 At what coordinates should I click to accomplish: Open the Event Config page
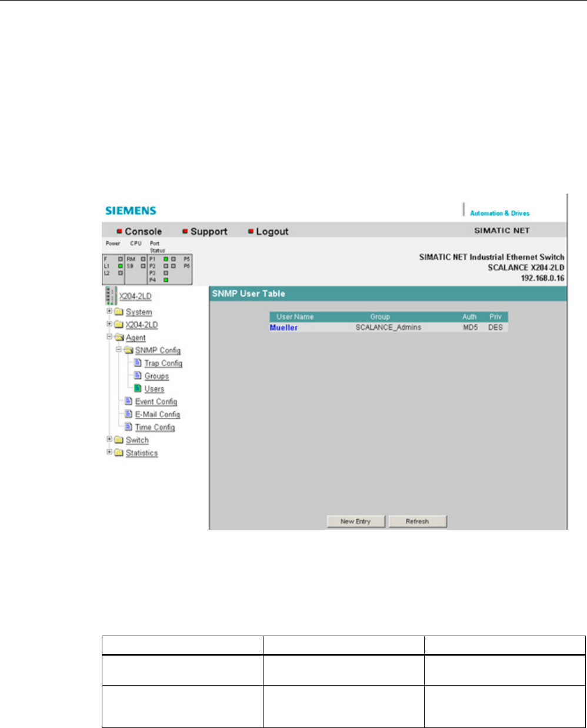(x=156, y=401)
